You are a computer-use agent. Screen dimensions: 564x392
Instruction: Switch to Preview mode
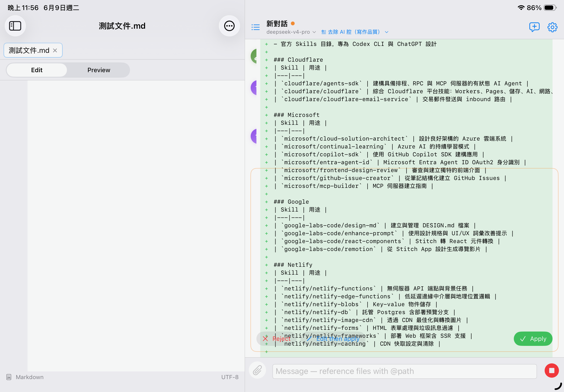pyautogui.click(x=99, y=70)
